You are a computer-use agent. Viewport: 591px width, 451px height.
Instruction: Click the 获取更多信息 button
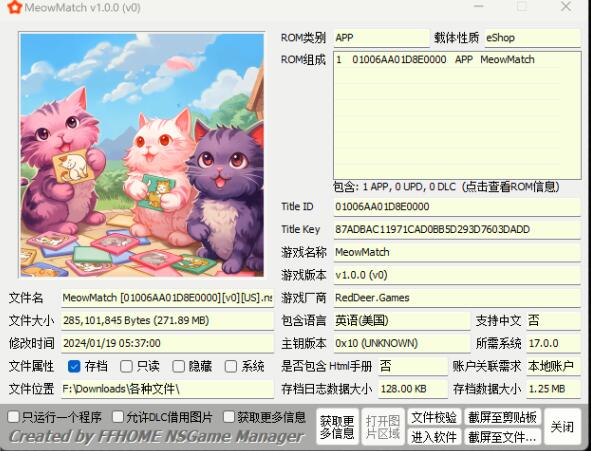[x=337, y=427]
